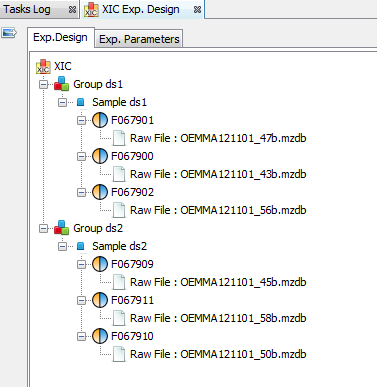377x387 pixels.
Task: Click the F067900 half-circle icon
Action: pyautogui.click(x=100, y=156)
